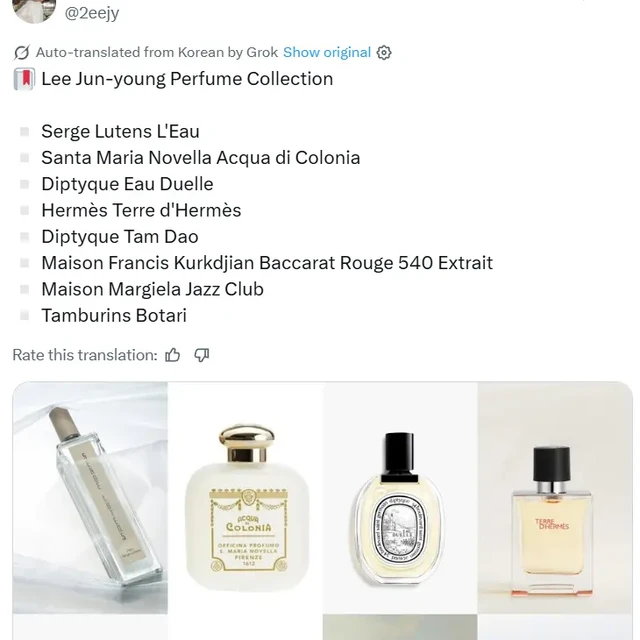The height and width of the screenshot is (640, 640).
Task: Open the Acqua di Colonia bottle photo
Action: pyautogui.click(x=245, y=498)
